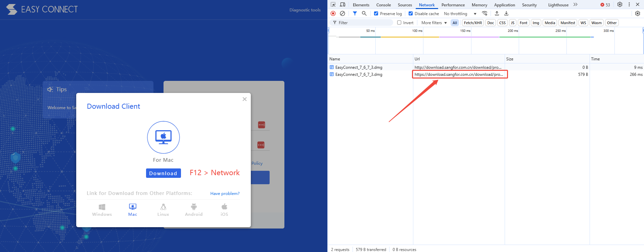
Task: Click the large For Mac icon
Action: click(x=164, y=137)
